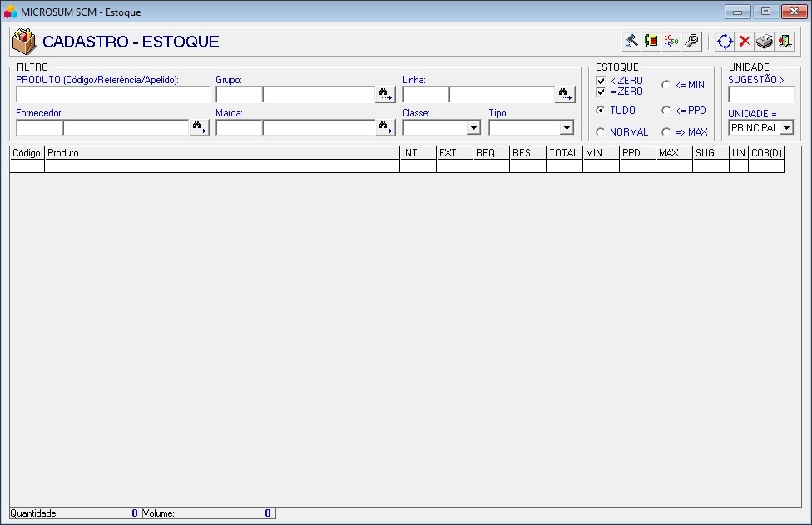The width and height of the screenshot is (812, 525).
Task: Focus the PRODUTO filter text field
Action: 112,95
